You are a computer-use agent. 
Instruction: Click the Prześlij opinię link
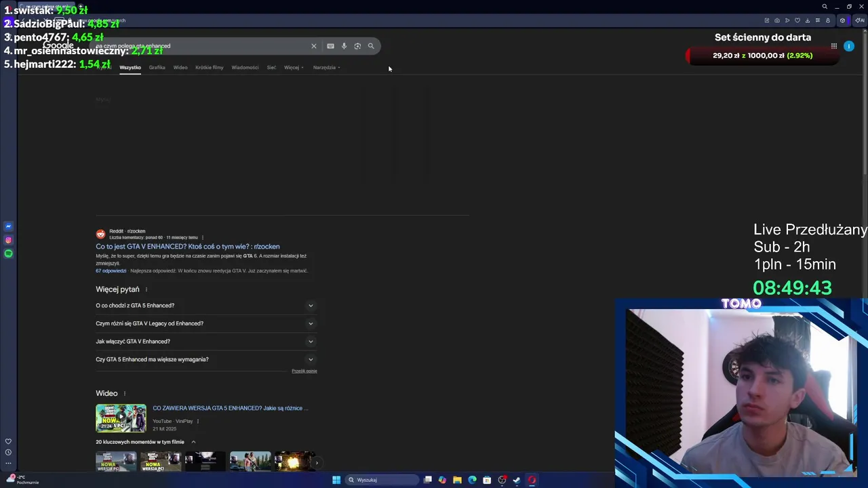tap(304, 371)
